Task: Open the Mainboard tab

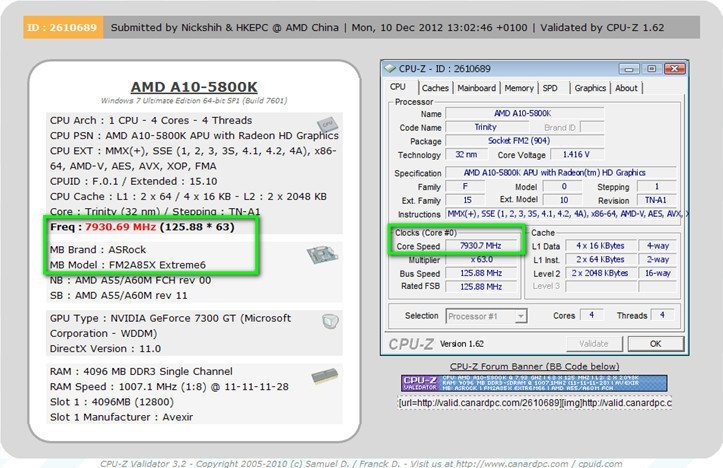Action: tap(476, 88)
